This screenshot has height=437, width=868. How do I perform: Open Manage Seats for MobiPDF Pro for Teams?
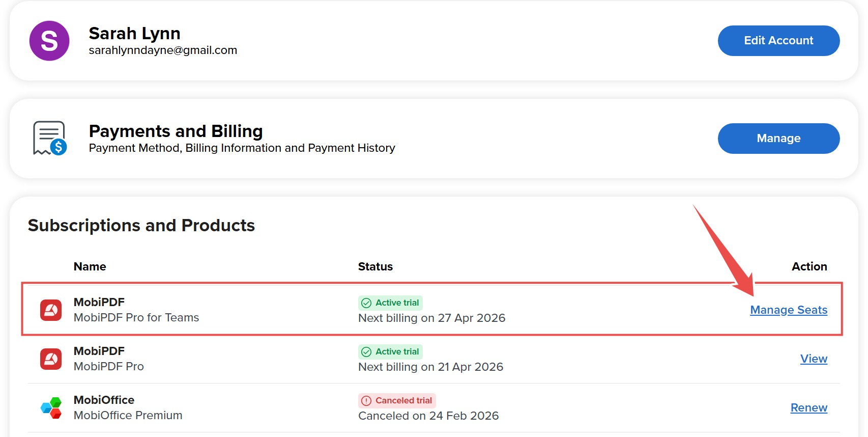pos(789,310)
